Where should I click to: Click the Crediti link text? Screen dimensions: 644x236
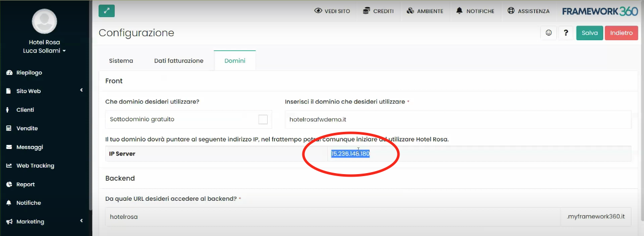click(383, 11)
